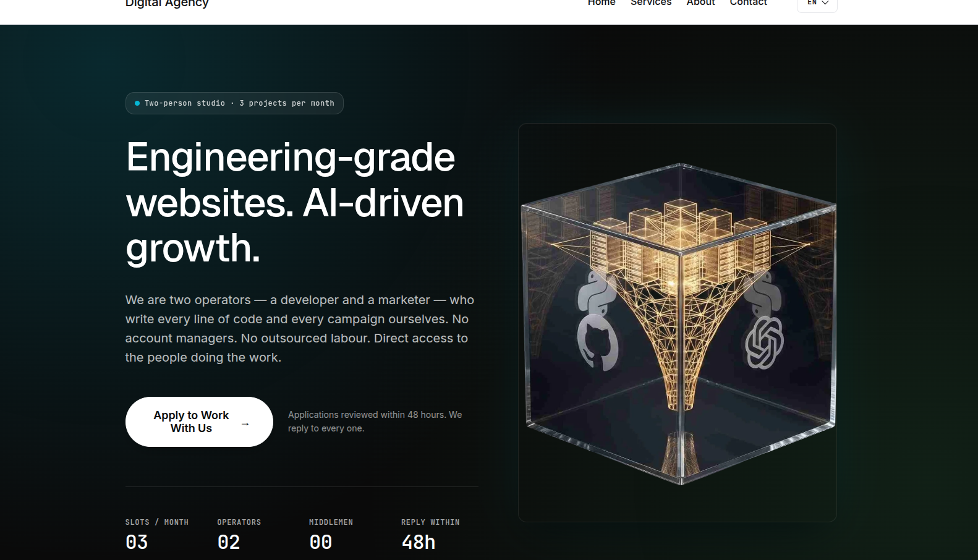Expand the EN language dropdown

[817, 4]
